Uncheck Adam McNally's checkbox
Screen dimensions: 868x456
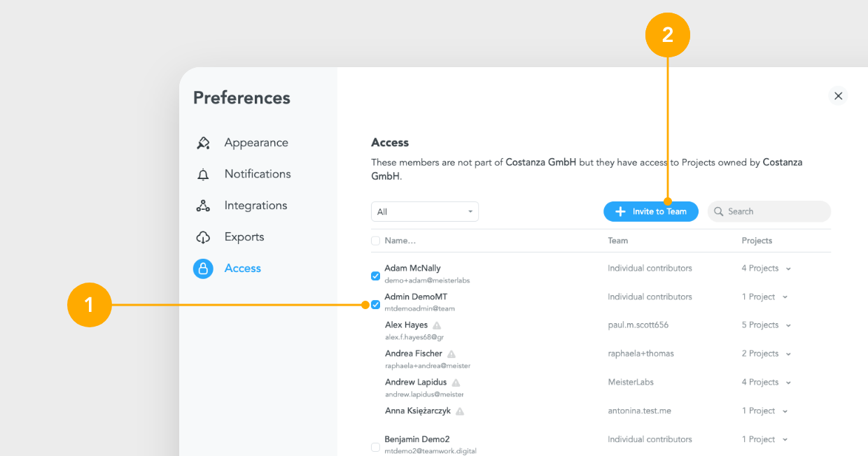click(x=375, y=276)
